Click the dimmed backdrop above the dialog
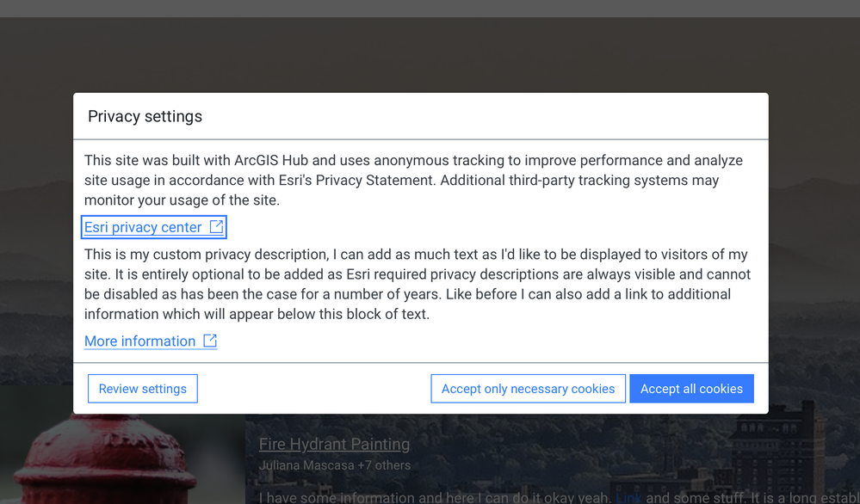The image size is (860, 504). click(430, 56)
